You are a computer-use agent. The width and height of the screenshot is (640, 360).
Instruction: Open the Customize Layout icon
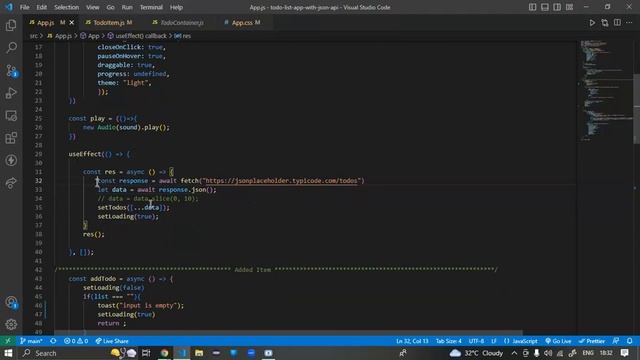click(569, 7)
